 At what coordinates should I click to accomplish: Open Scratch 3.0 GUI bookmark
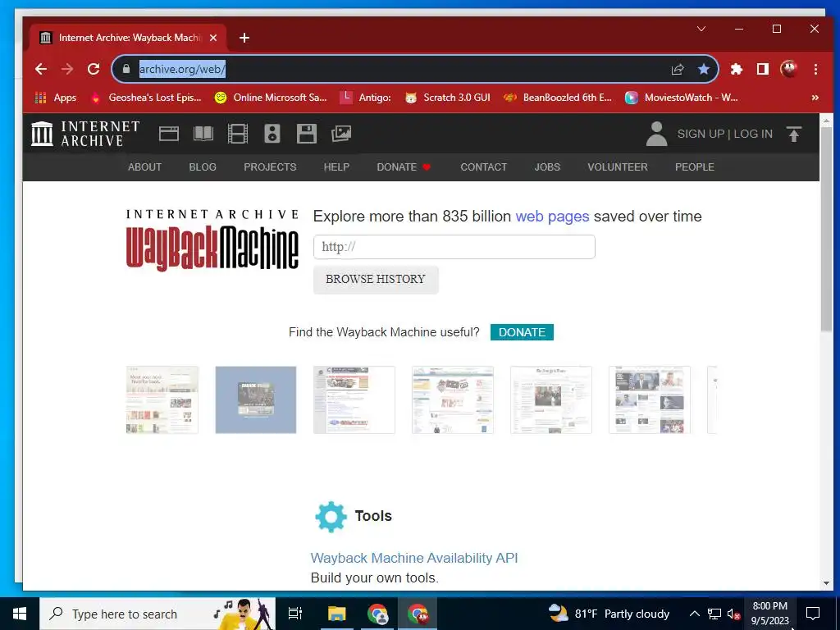click(x=448, y=98)
